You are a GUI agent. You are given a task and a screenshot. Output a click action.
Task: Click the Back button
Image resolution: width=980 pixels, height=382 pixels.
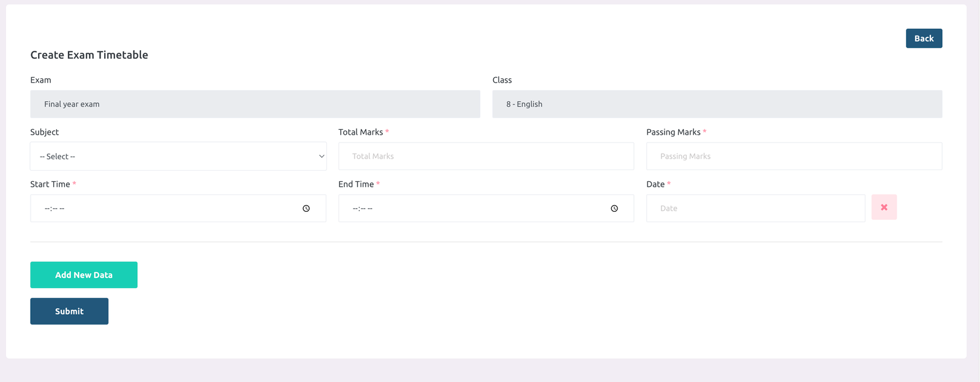click(924, 39)
